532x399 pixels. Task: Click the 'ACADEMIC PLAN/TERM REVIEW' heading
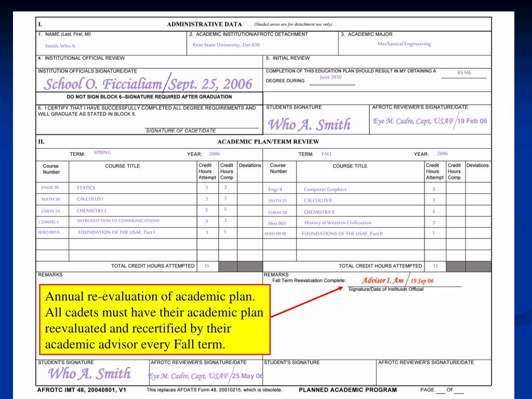[268, 141]
